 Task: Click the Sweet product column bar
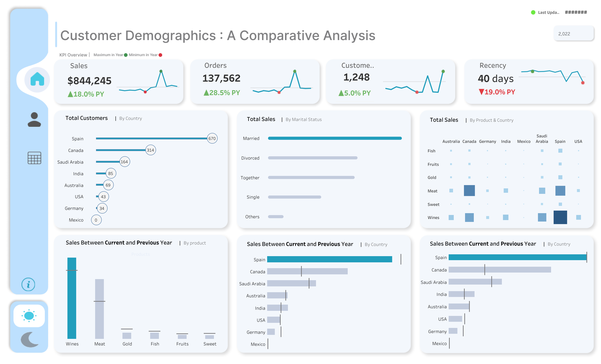[x=210, y=337]
